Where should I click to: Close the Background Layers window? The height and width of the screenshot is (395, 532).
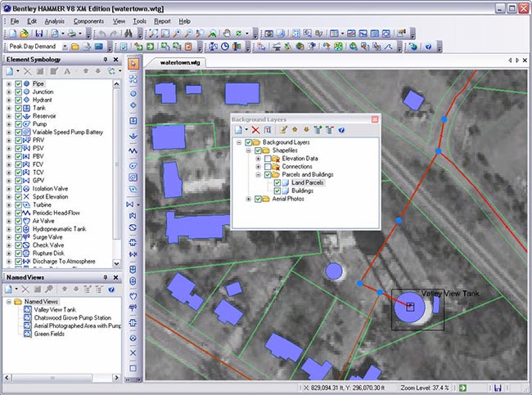[375, 119]
